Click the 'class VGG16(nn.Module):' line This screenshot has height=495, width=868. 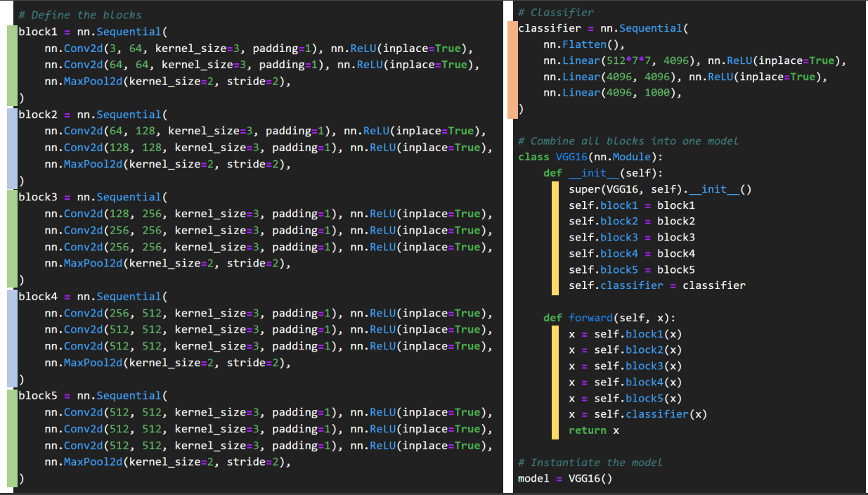point(590,157)
